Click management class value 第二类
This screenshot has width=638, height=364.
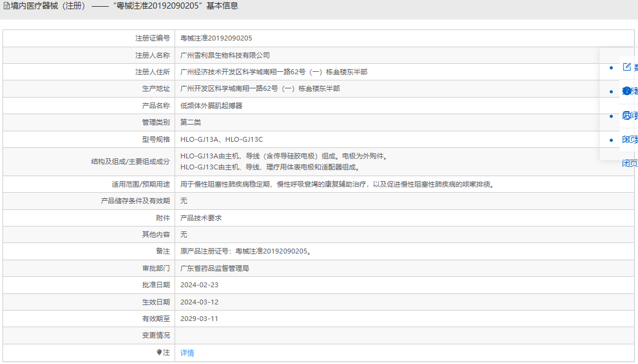(191, 122)
